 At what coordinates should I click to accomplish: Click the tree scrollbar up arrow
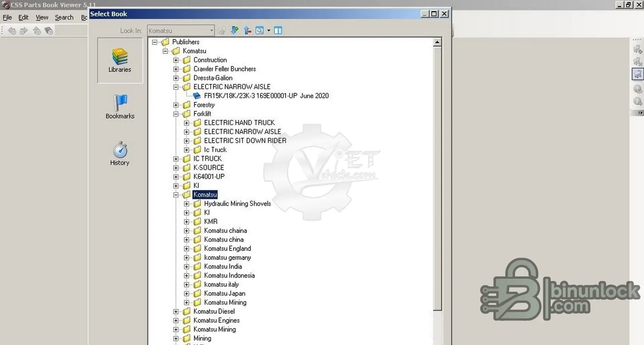coord(437,42)
